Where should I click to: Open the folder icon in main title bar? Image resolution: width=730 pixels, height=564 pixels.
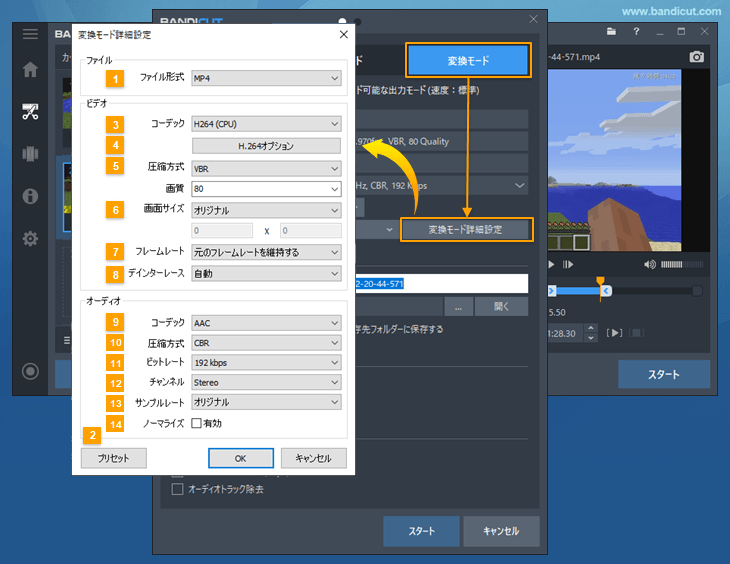(x=611, y=32)
